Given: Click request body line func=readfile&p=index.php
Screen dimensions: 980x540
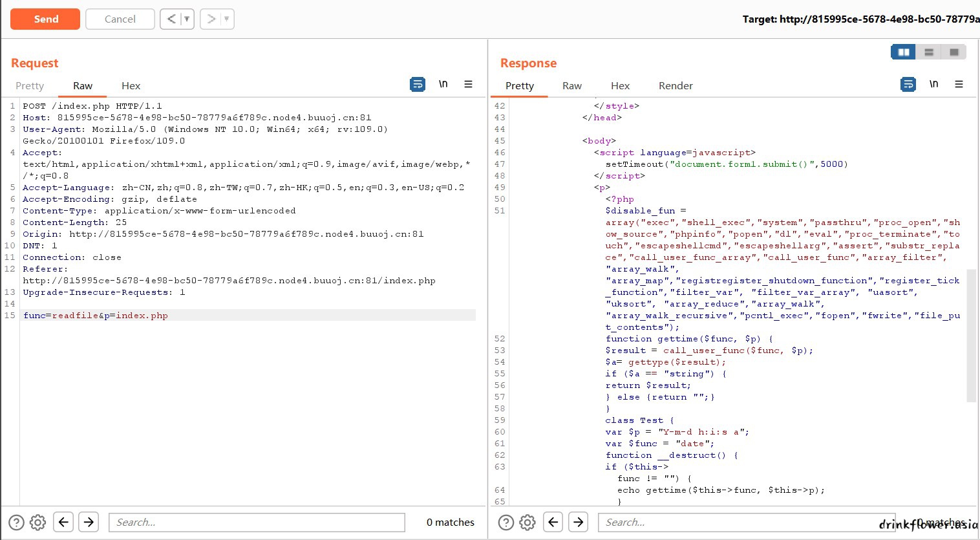Looking at the screenshot, I should pos(96,316).
